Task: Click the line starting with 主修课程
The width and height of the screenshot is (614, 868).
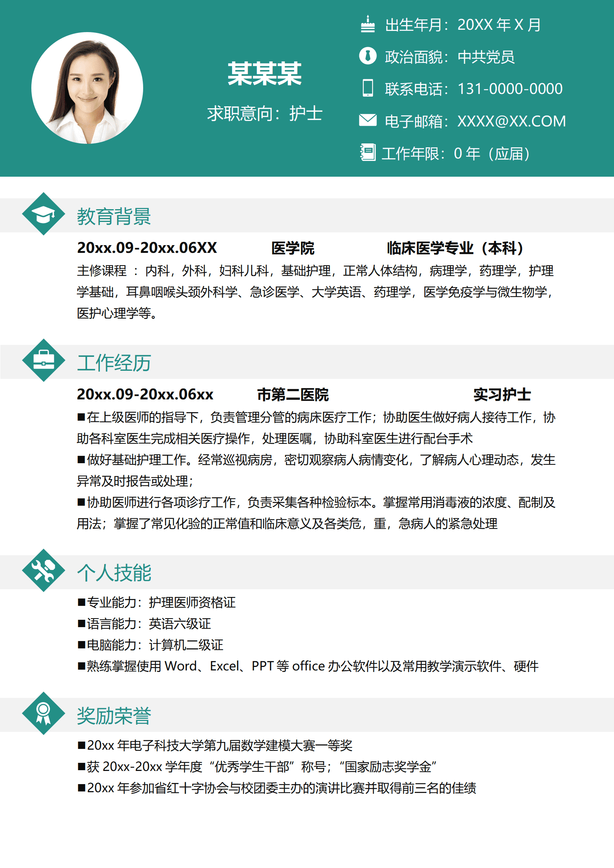Action: (x=315, y=271)
